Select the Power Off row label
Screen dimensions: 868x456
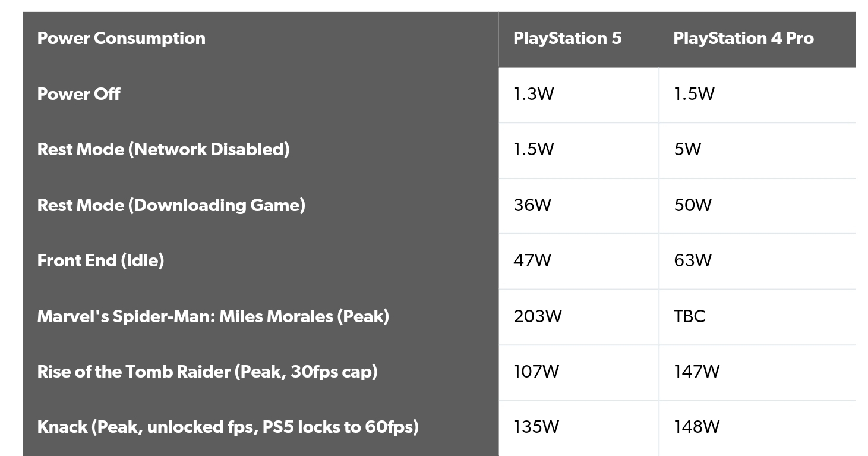(78, 94)
